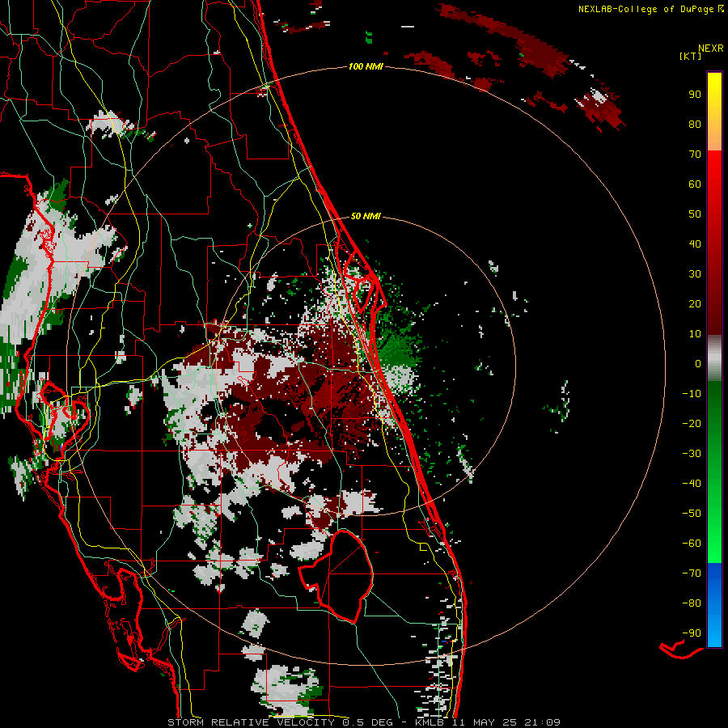Click the 11 MAY 25 date text
This screenshot has height=728, width=728.
pyautogui.click(x=485, y=722)
